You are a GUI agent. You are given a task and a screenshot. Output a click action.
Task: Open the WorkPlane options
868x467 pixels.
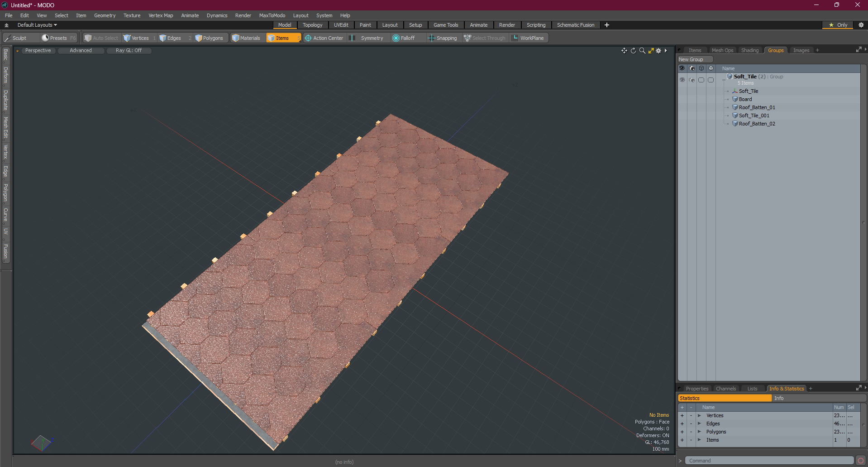(x=528, y=38)
